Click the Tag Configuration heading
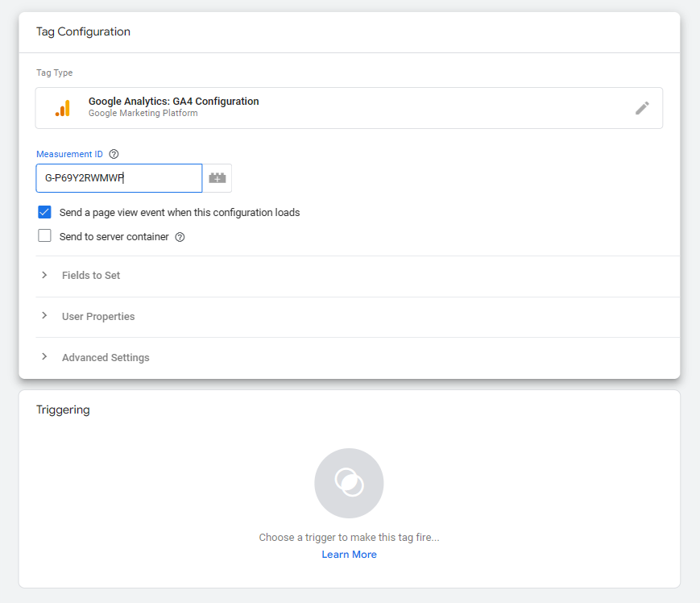700x603 pixels. [83, 32]
